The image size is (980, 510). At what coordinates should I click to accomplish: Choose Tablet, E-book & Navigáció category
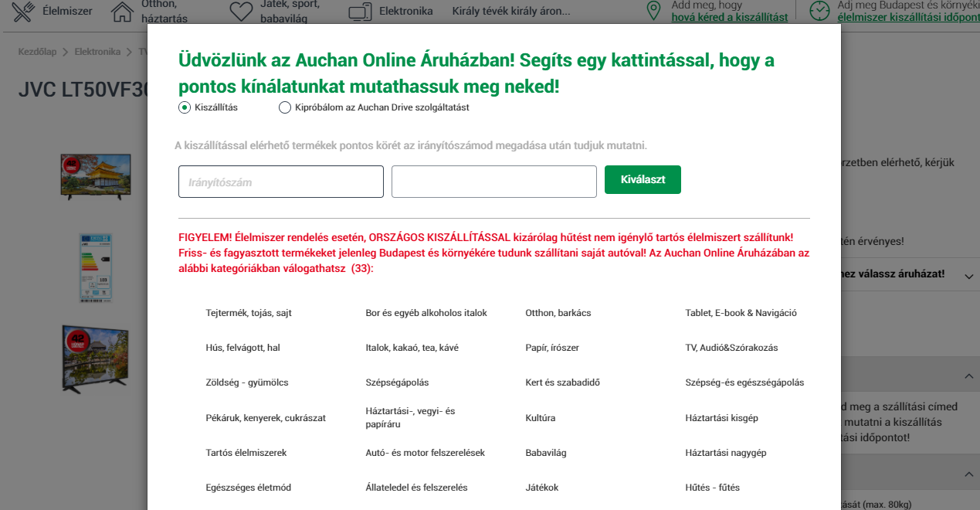pos(741,313)
